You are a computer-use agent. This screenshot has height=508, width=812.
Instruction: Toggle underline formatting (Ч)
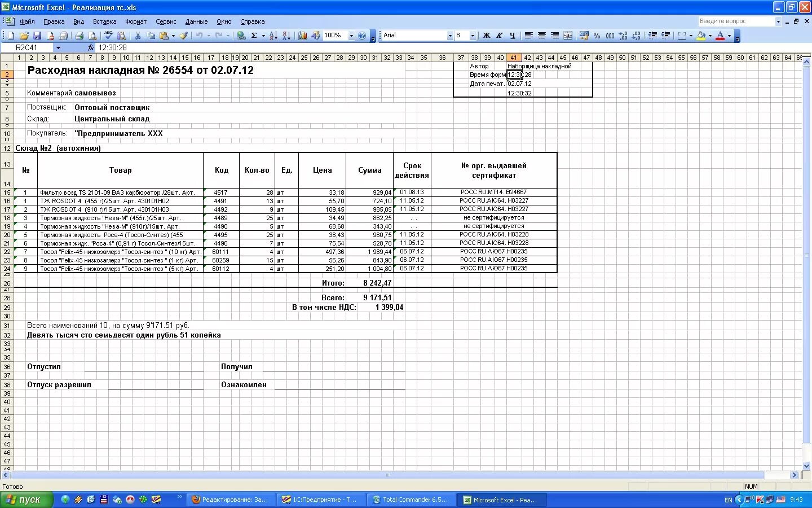click(512, 36)
